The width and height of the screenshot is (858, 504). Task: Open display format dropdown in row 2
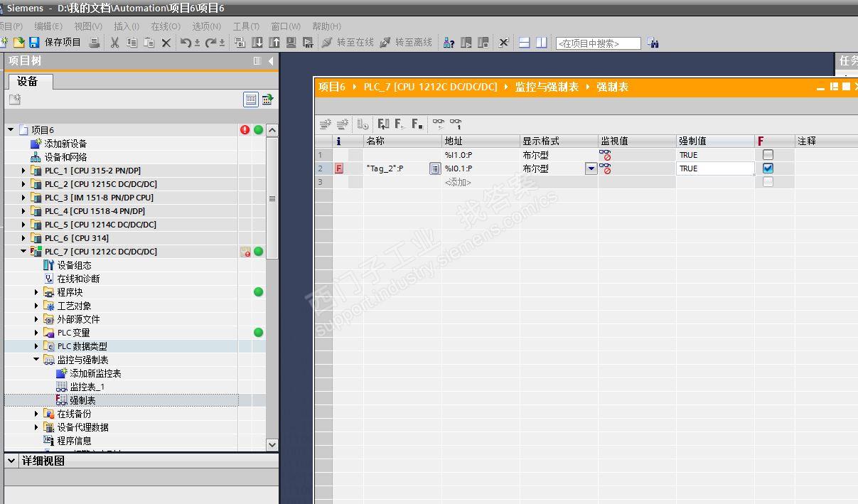pos(591,168)
